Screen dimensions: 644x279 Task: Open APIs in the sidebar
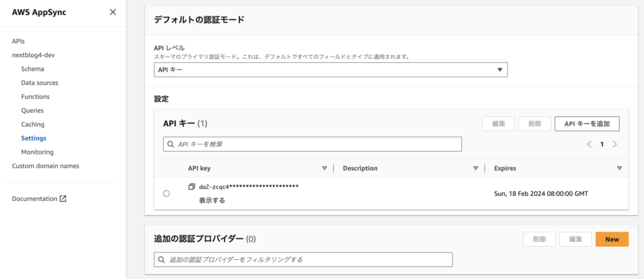pyautogui.click(x=18, y=41)
